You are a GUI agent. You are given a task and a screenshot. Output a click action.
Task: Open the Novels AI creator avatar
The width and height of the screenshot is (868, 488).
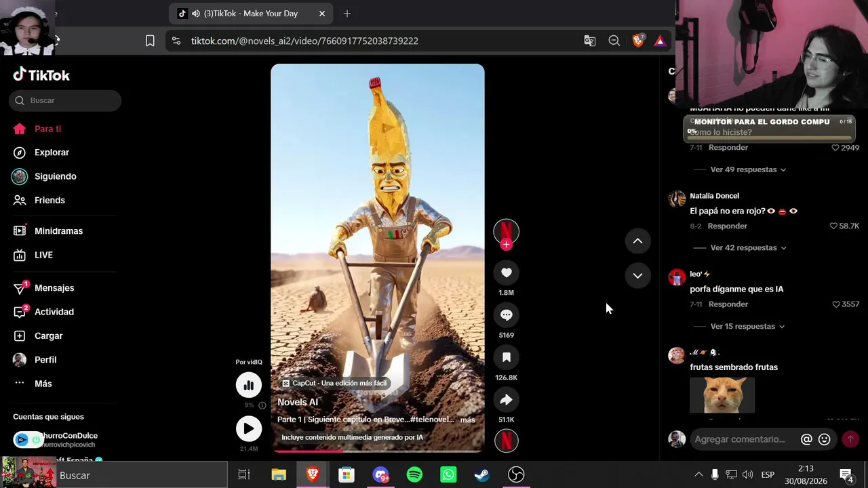point(506,231)
